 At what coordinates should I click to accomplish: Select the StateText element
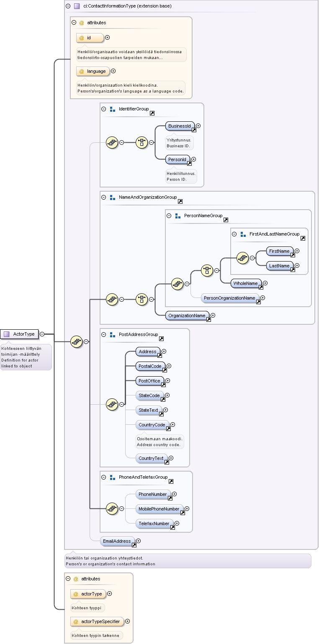[149, 410]
